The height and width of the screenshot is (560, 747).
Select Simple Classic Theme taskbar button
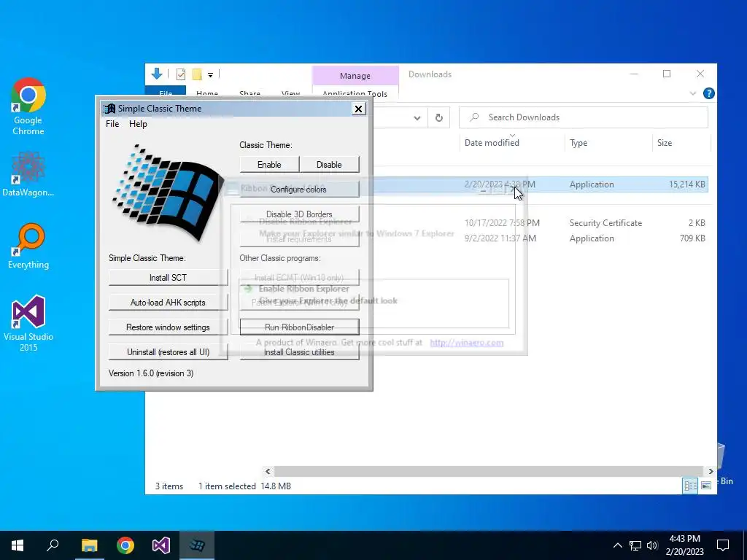pos(197,545)
